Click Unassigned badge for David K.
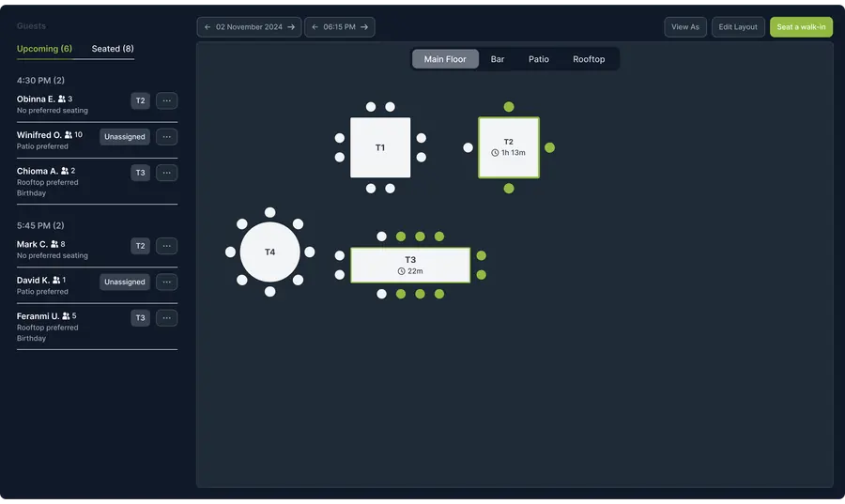This screenshot has height=504, width=845. 125,283
